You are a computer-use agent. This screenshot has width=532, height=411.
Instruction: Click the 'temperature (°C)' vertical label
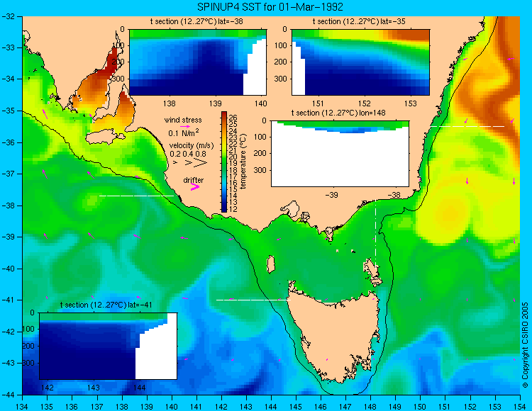pyautogui.click(x=243, y=162)
